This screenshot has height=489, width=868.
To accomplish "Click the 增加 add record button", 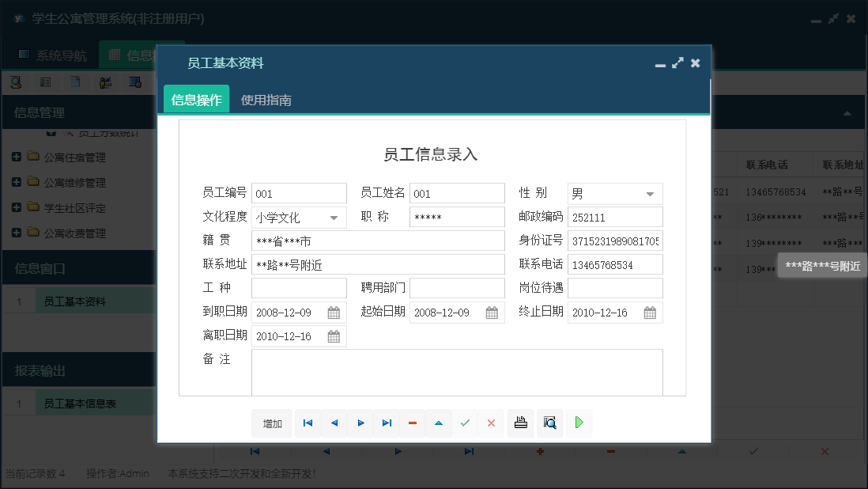I will (271, 423).
